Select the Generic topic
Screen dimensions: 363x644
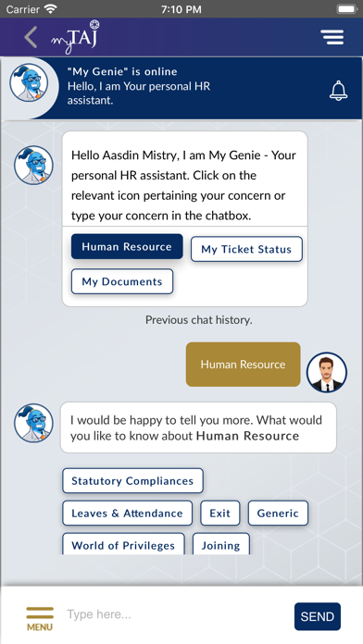[278, 513]
